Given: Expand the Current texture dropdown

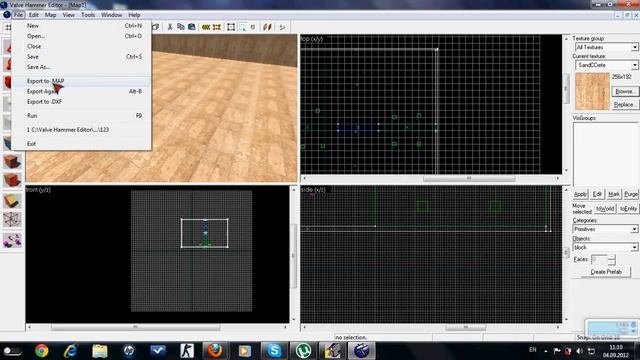Looking at the screenshot, I should pyautogui.click(x=635, y=65).
